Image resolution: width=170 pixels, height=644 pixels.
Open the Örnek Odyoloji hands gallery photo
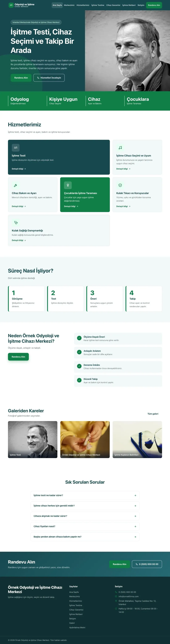[85, 440]
